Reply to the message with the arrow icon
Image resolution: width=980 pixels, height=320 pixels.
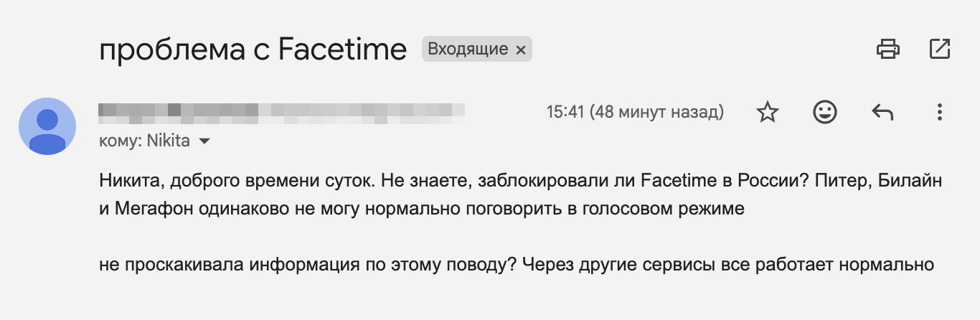(x=882, y=112)
